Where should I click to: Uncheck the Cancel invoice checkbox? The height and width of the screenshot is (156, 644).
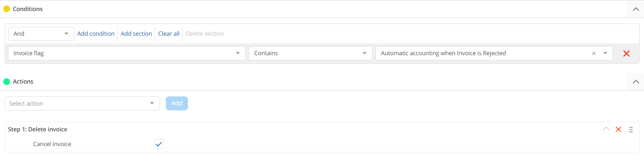click(x=159, y=144)
